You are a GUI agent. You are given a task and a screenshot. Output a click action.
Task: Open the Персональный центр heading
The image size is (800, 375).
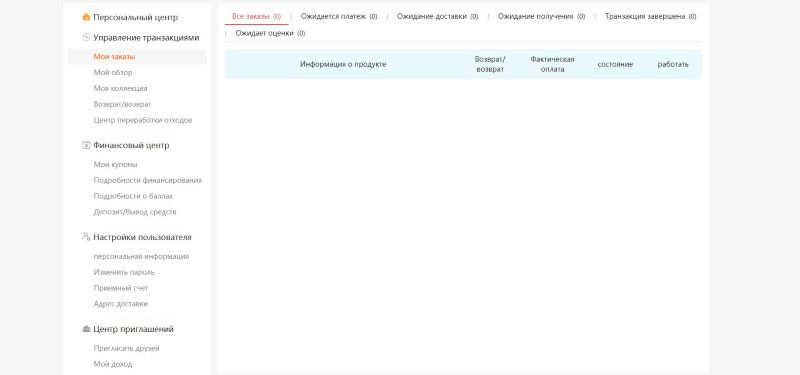136,17
